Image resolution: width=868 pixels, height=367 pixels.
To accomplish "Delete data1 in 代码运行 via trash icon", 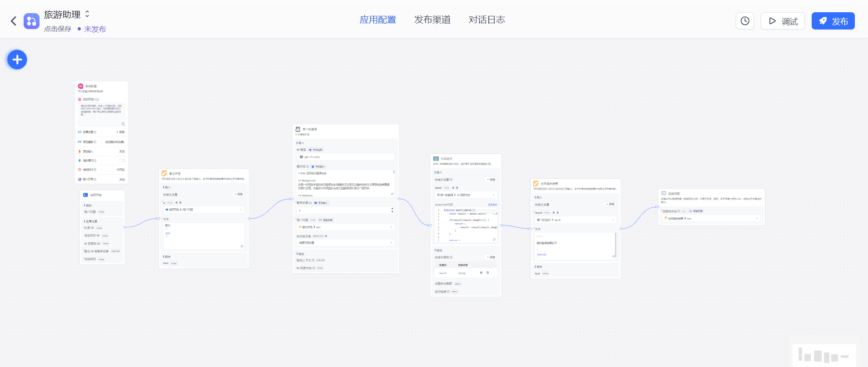I will [x=457, y=188].
